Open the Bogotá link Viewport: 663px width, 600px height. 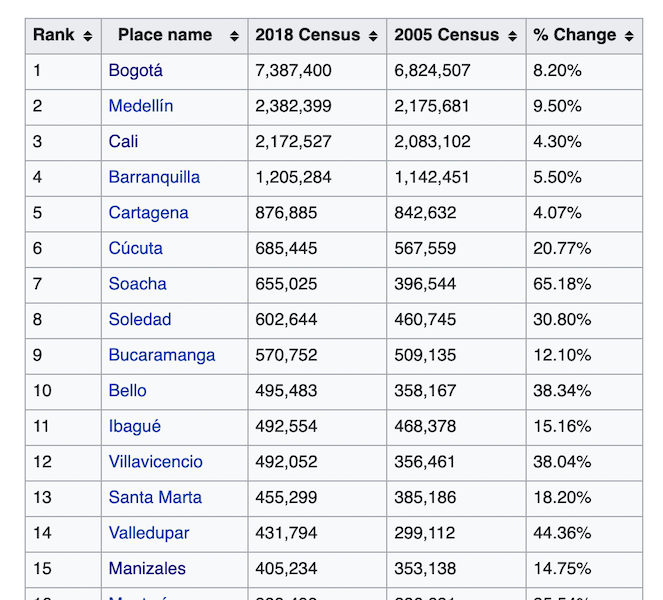[135, 71]
